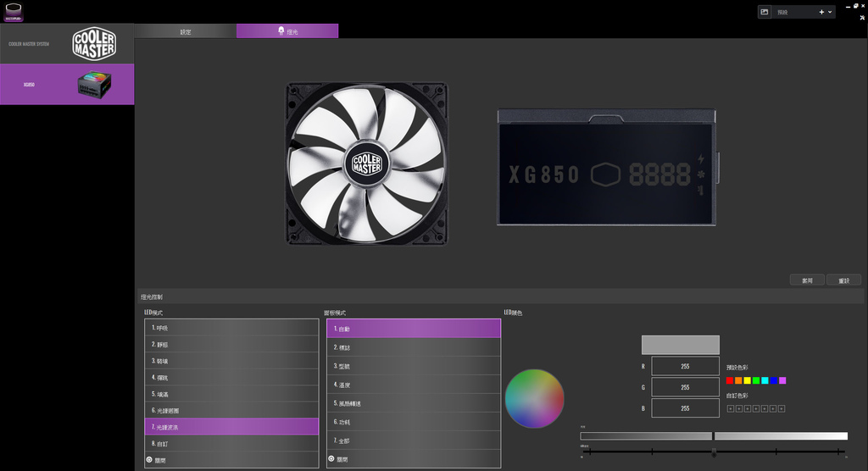This screenshot has width=868, height=471.
Task: Select panel mode 7. 全部
Action: point(414,441)
